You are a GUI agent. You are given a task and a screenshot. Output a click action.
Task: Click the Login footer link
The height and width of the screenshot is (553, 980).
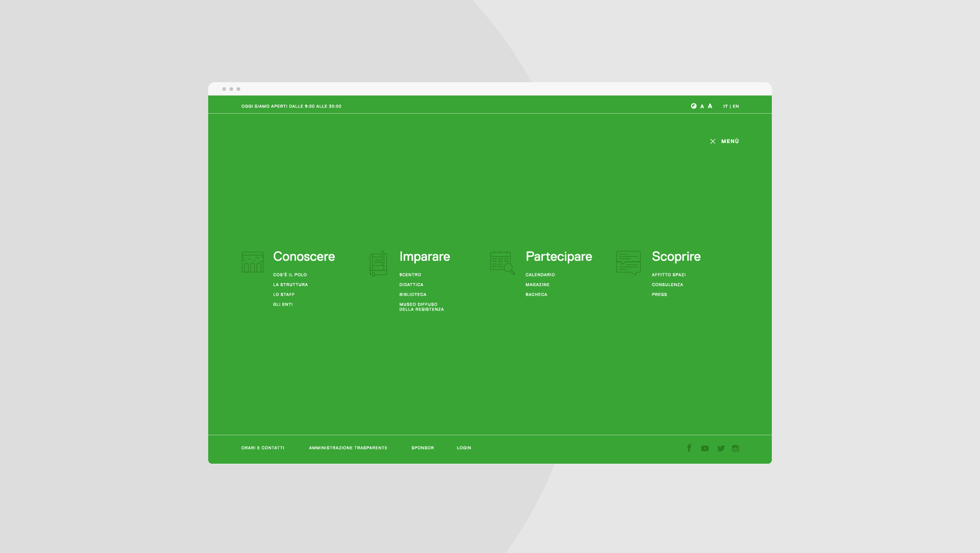tap(464, 448)
